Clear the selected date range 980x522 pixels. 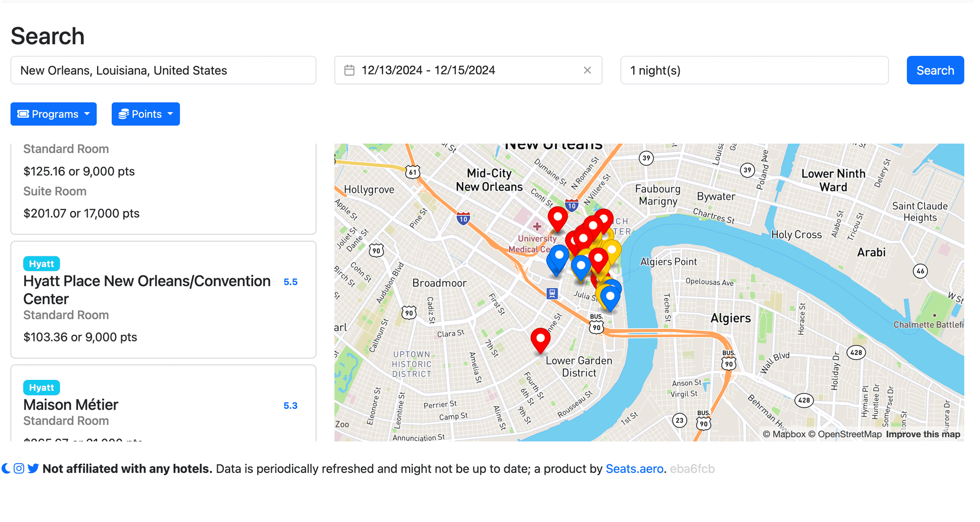588,70
